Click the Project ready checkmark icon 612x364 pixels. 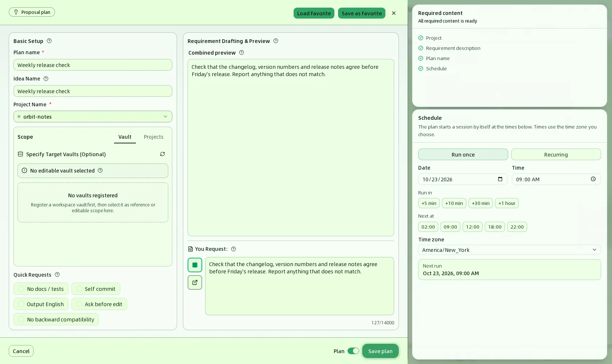point(421,38)
